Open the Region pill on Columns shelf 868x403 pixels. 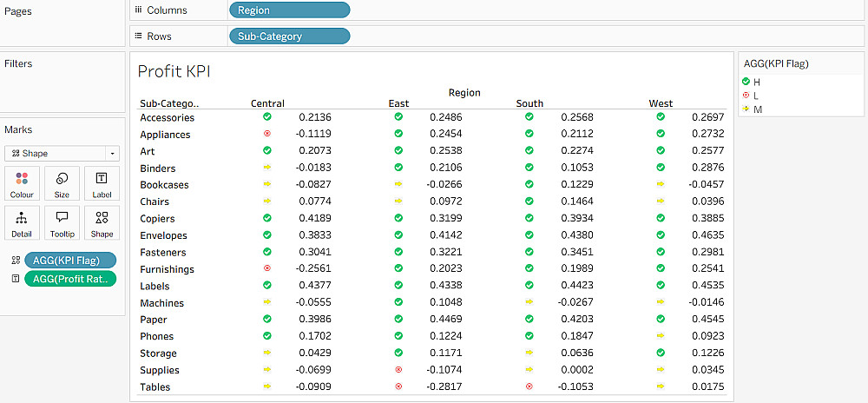point(289,10)
